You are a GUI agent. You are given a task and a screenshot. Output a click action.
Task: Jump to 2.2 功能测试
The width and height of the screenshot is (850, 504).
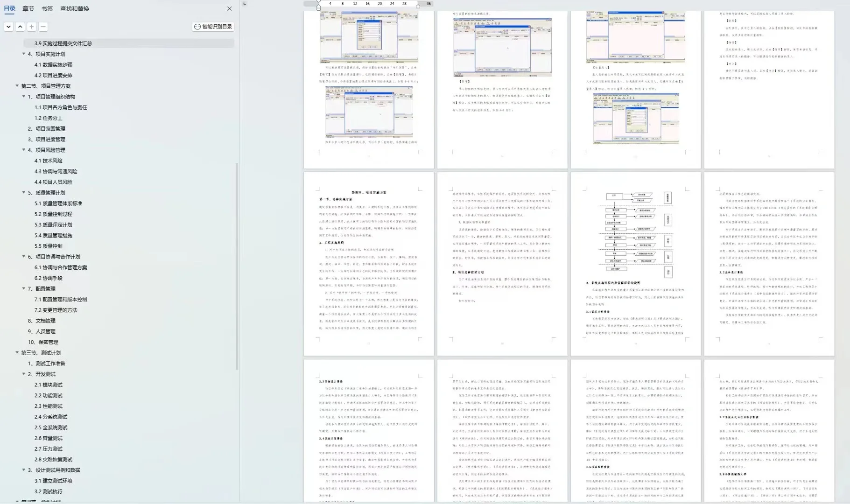48,396
